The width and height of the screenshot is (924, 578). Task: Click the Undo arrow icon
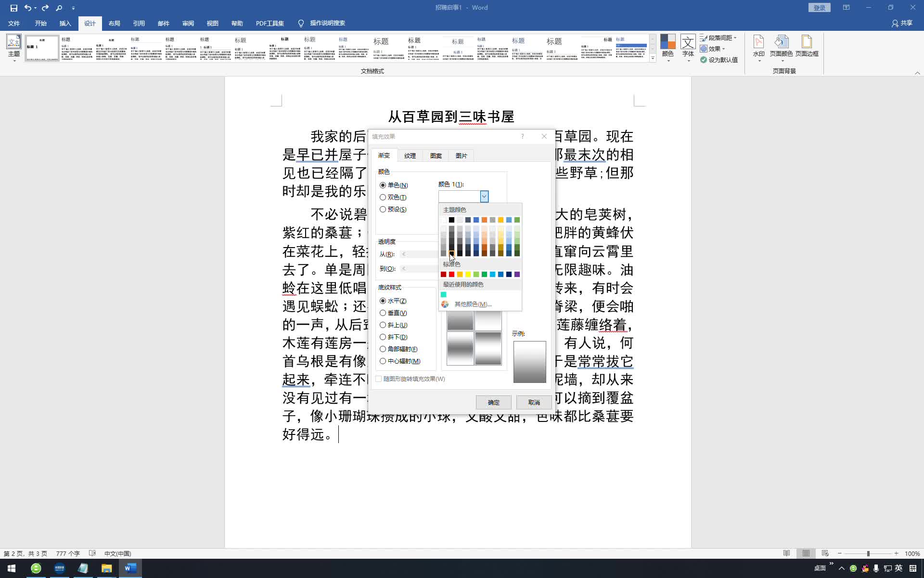pyautogui.click(x=28, y=8)
